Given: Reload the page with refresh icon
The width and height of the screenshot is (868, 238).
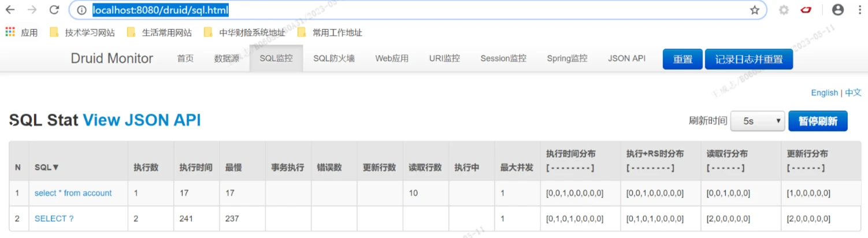Looking at the screenshot, I should coord(54,10).
